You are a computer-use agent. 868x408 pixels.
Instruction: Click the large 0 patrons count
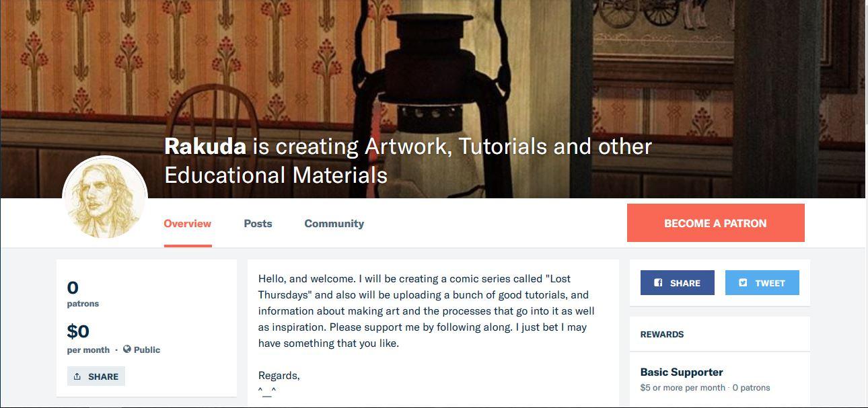tap(73, 288)
